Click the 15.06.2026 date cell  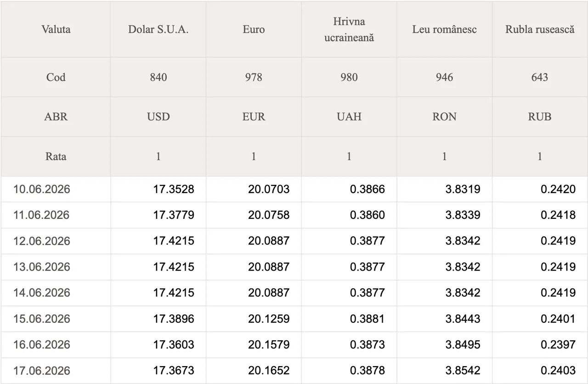(x=56, y=318)
